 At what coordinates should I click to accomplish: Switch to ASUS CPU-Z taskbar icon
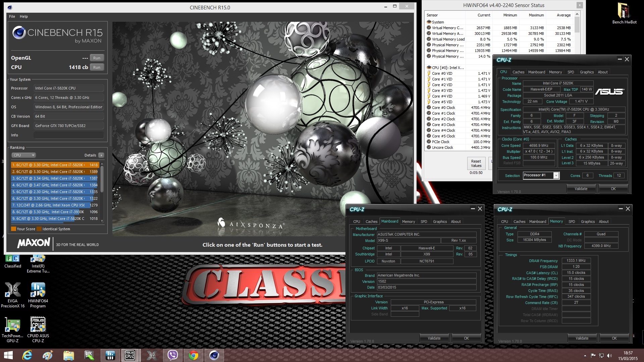click(130, 355)
